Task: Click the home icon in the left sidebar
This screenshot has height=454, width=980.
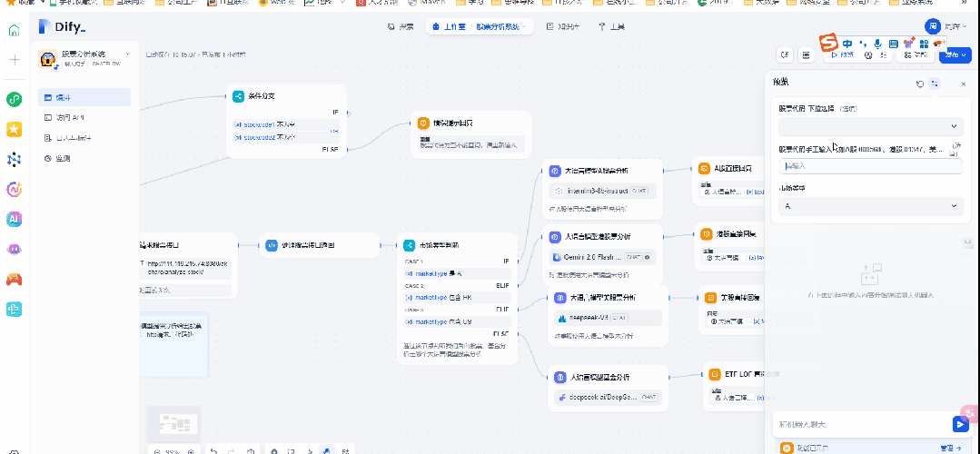Action: (14, 31)
